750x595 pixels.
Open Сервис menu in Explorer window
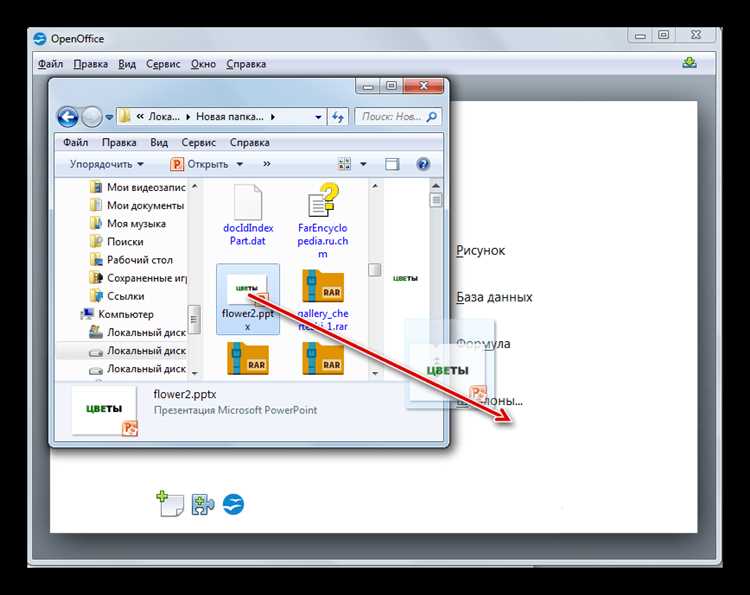coord(199,143)
